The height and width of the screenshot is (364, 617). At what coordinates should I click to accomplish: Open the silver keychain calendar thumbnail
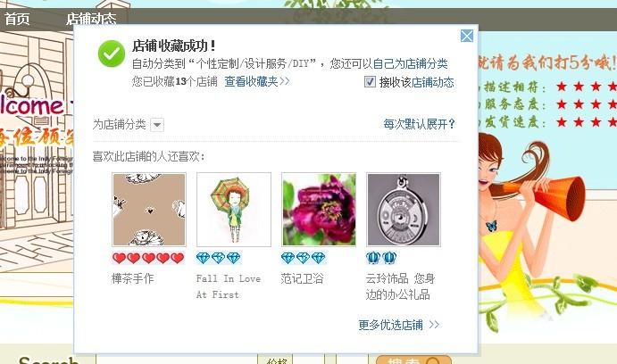click(404, 210)
